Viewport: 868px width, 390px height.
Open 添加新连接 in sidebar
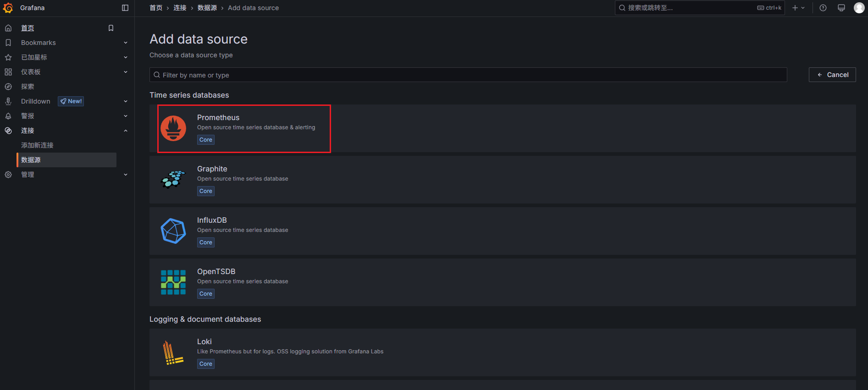pos(37,145)
